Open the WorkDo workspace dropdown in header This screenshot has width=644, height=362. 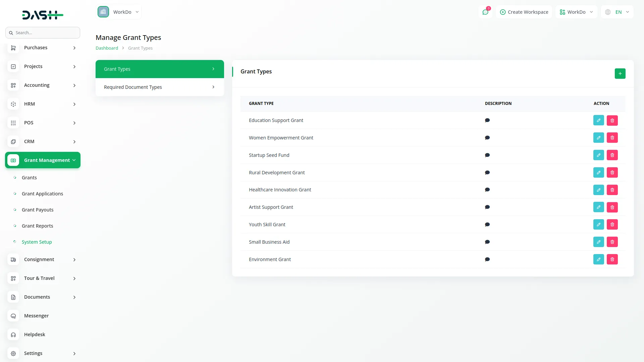[576, 12]
